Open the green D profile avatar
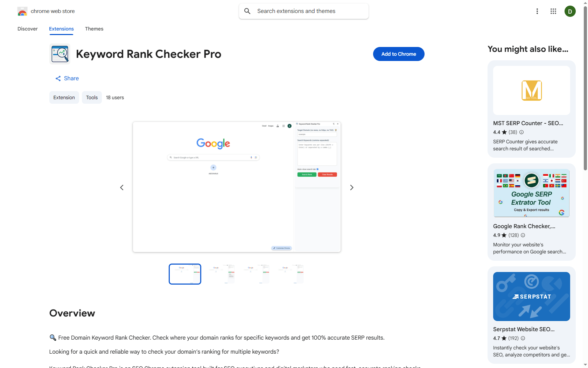Screen dimensions: 588x368 (x=570, y=11)
